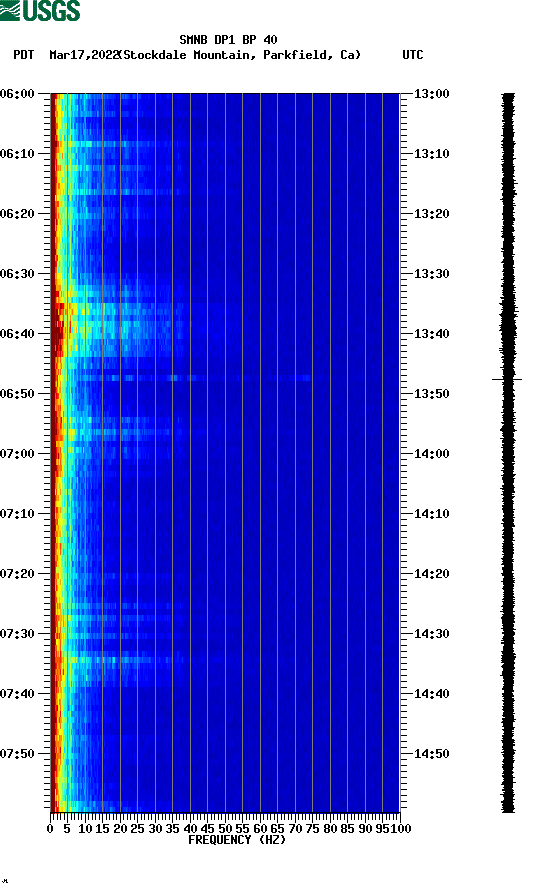
Task: Click the 06:20 PDT time label
Action: [18, 214]
